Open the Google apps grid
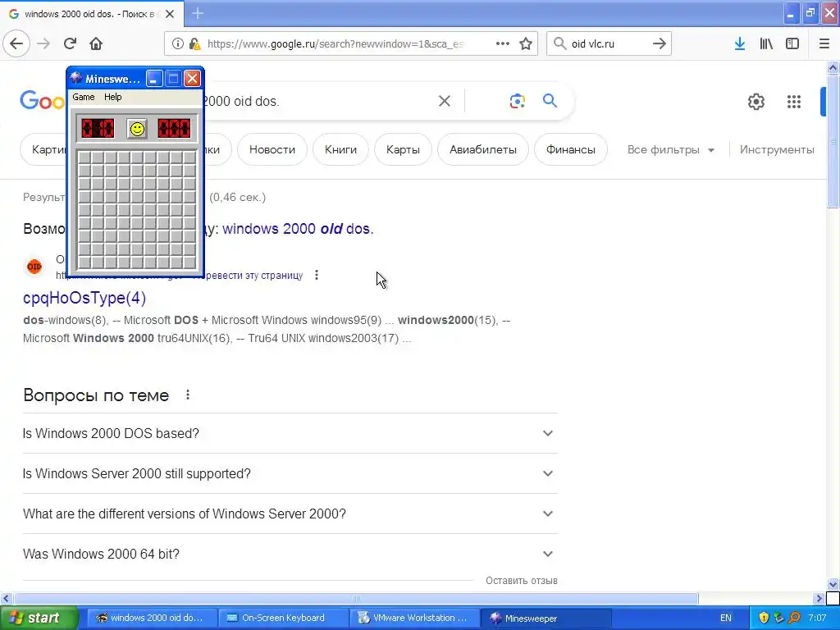The image size is (840, 630). coord(794,101)
